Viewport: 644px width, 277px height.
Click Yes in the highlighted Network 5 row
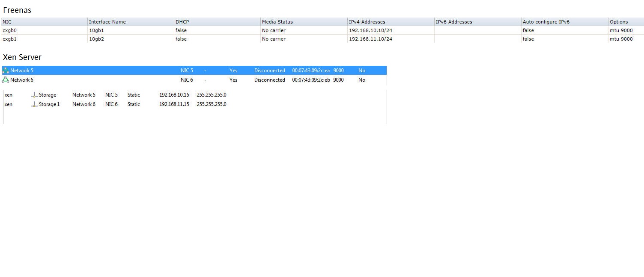click(x=233, y=71)
